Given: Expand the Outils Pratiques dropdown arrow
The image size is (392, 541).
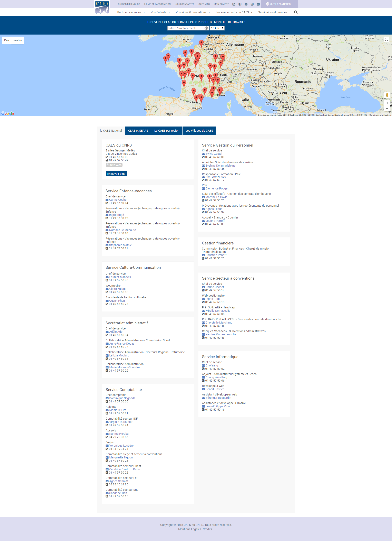Looking at the screenshot, I should coord(293,4).
